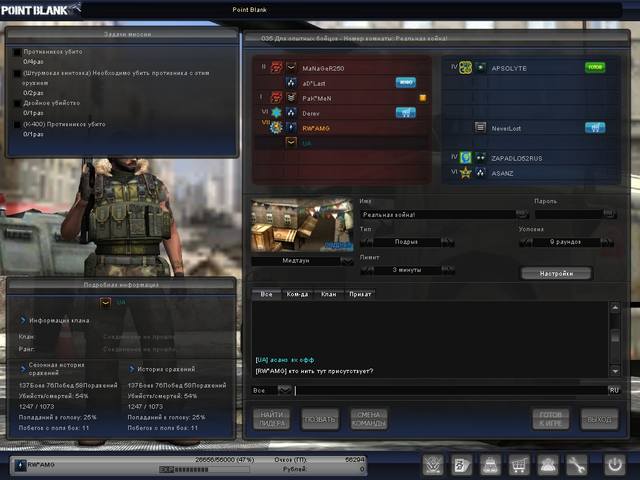Click RW*AMG's gear clan emblem
Image resolution: width=640 pixels, height=480 pixels.
[x=276, y=128]
